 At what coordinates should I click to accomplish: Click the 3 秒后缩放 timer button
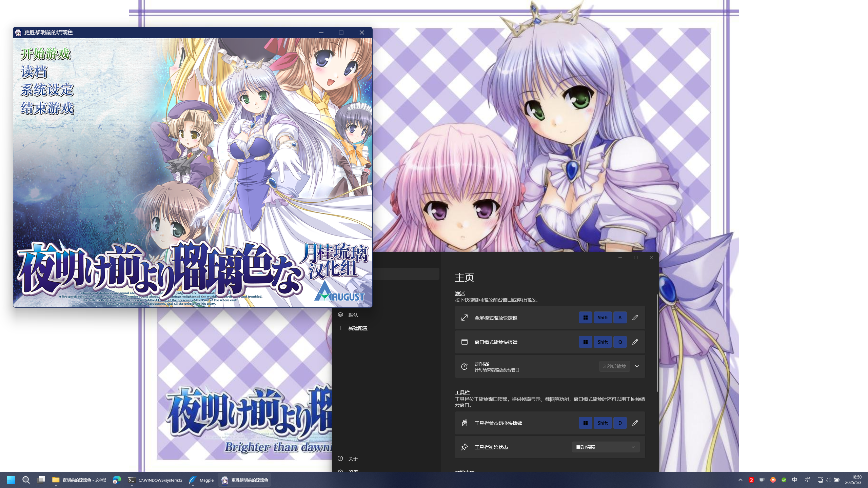(x=614, y=366)
